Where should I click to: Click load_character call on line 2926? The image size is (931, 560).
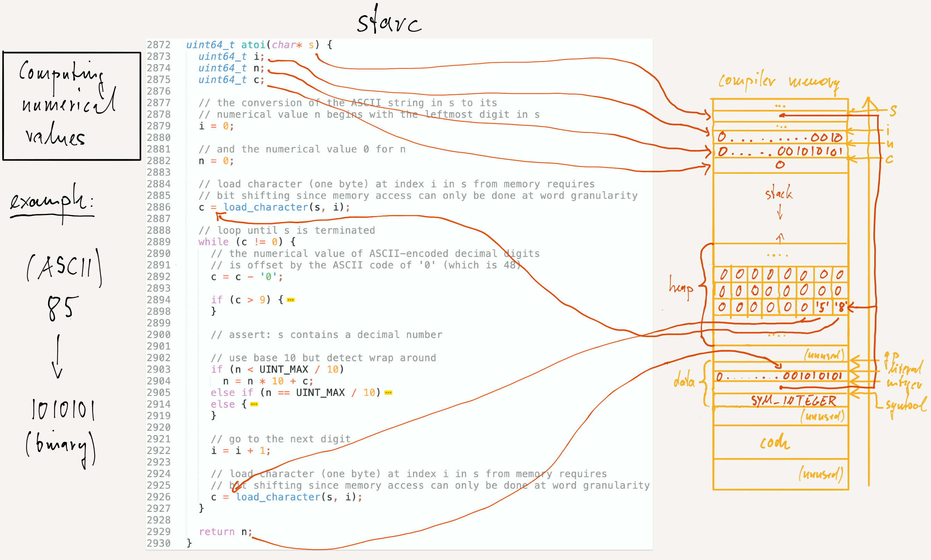pos(278,497)
